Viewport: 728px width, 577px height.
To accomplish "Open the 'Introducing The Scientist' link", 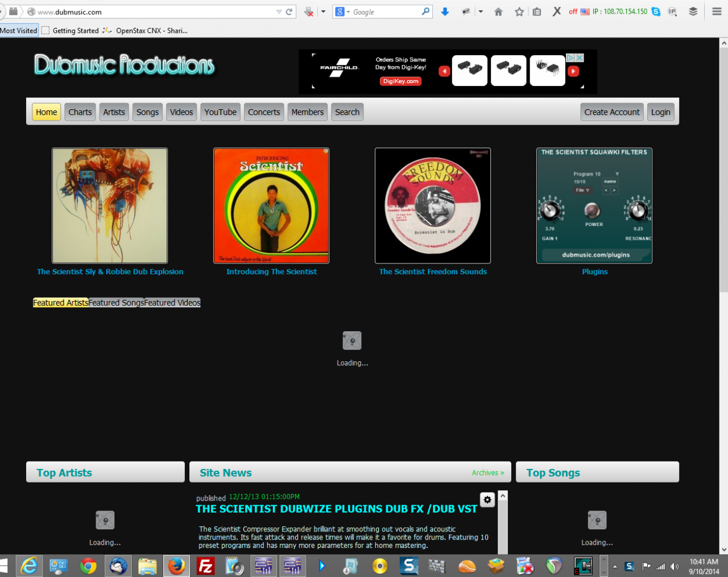I will (x=271, y=272).
